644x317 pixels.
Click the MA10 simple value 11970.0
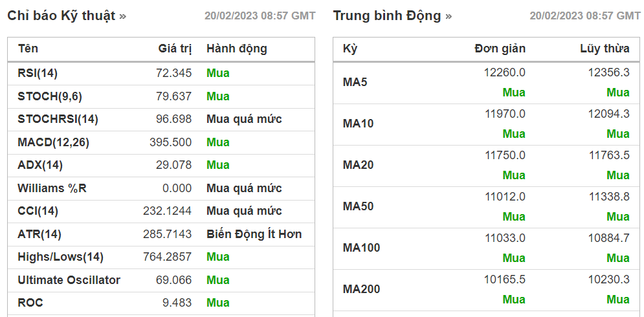click(x=505, y=114)
